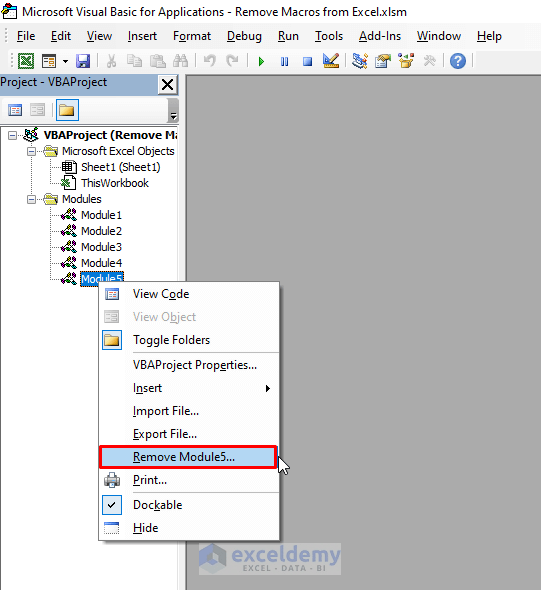Toggle Folders button in Project panel toolbar
Screen dimensions: 541x590
tap(67, 110)
